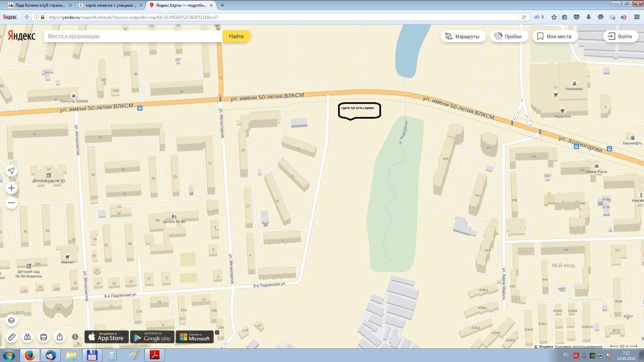Save page to Pocket icon
644x362 pixels.
[x=577, y=17]
